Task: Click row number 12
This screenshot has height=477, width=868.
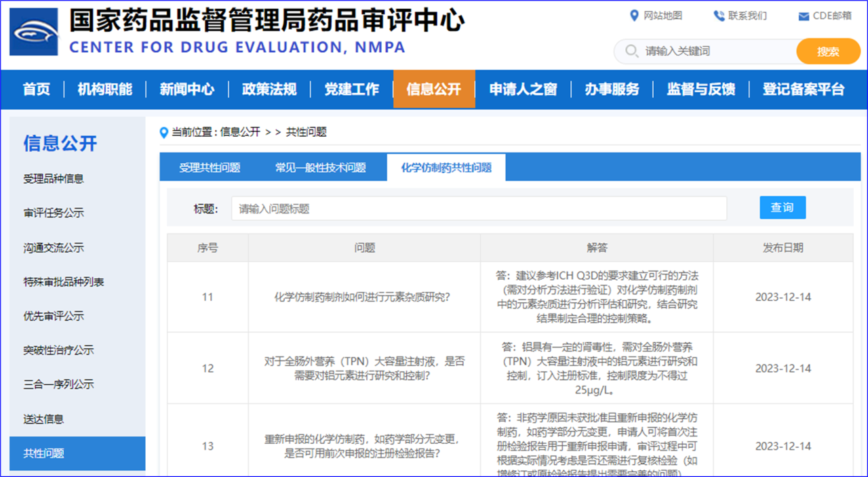Action: pyautogui.click(x=208, y=368)
